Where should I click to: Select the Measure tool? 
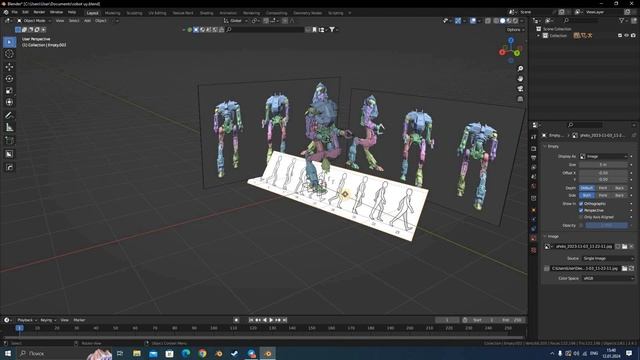pos(9,128)
